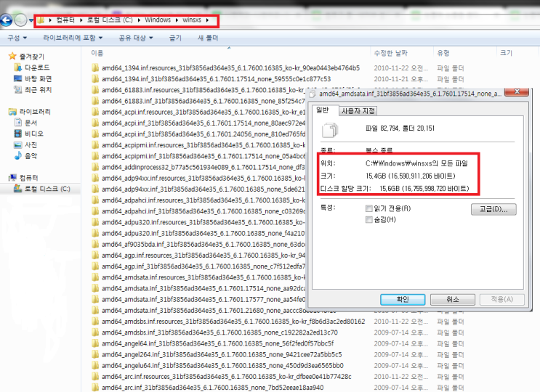Click the 굽기 toolbar button
This screenshot has width=540, height=392.
(x=175, y=38)
